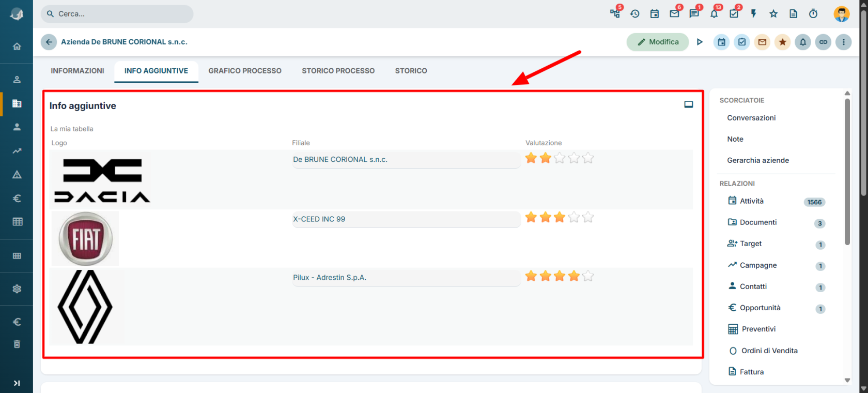Open the Pilux - Adrestin S.p.A. filiale field
868x393 pixels.
(406, 278)
